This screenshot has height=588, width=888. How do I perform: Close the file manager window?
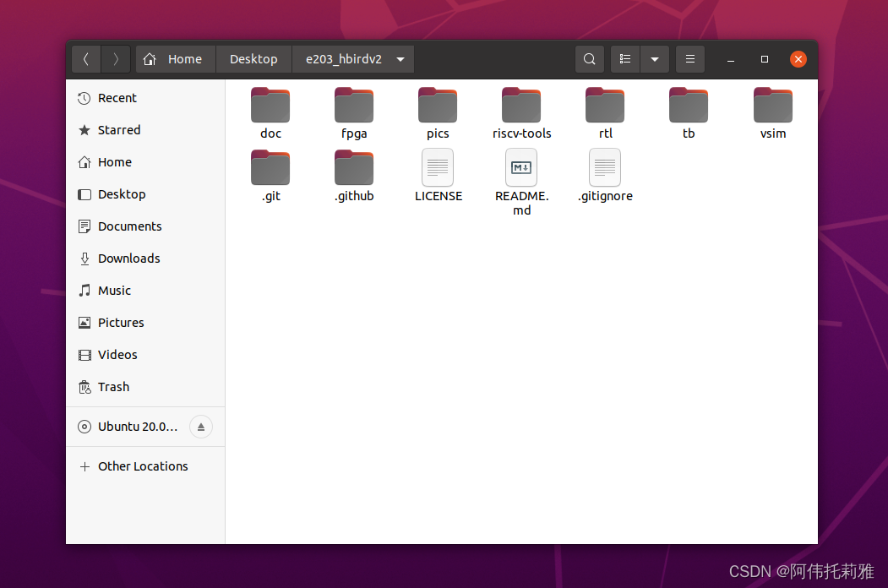coord(798,59)
